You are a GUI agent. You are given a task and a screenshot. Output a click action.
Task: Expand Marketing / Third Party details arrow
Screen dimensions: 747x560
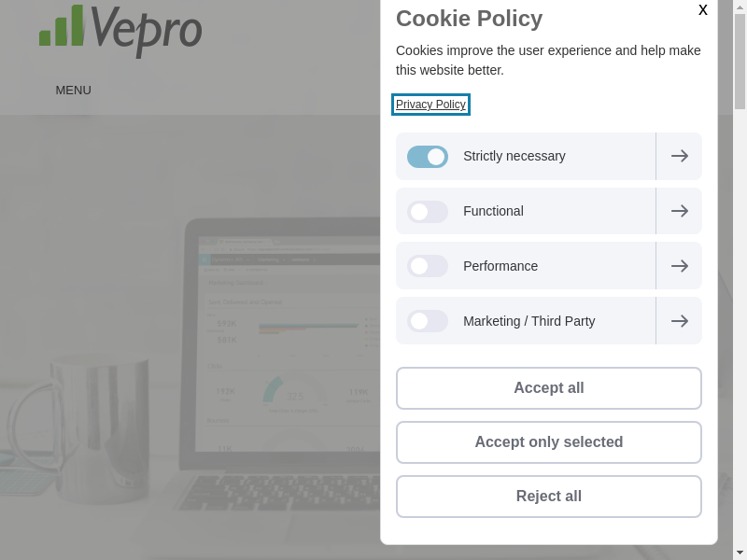(680, 321)
